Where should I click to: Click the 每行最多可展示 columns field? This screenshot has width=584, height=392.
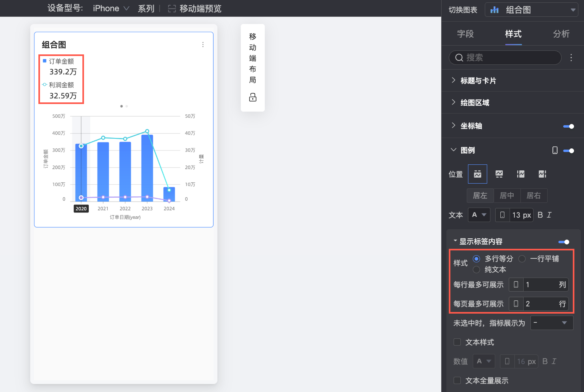point(546,284)
